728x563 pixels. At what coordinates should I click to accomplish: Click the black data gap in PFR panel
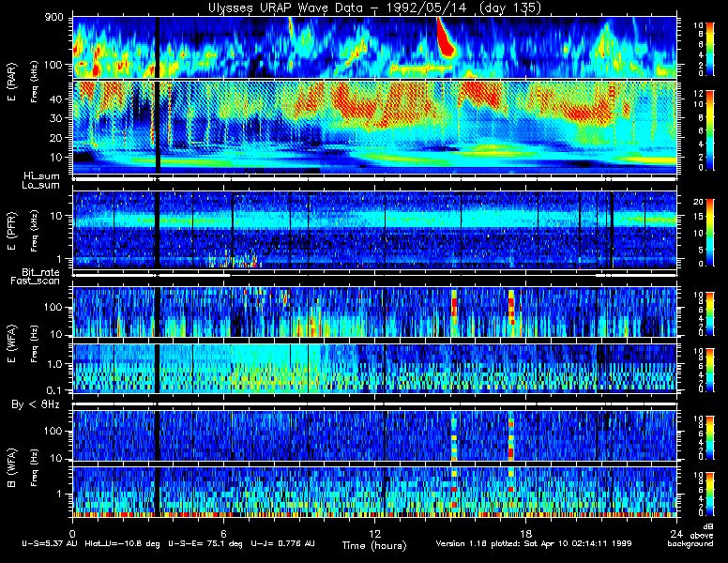[x=158, y=230]
